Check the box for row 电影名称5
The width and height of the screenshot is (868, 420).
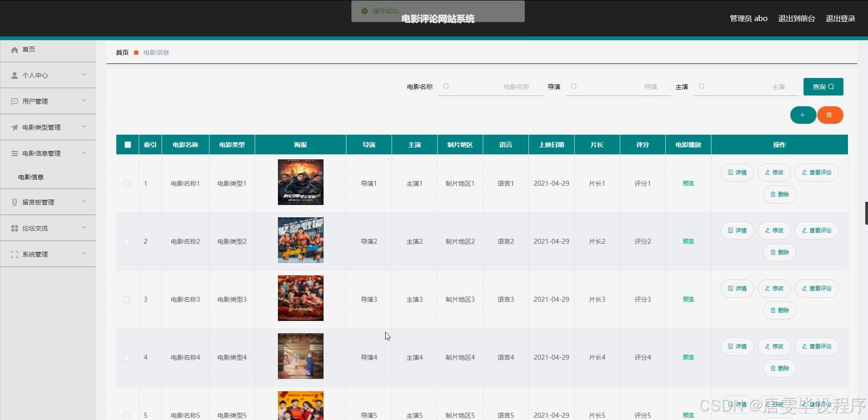click(127, 415)
